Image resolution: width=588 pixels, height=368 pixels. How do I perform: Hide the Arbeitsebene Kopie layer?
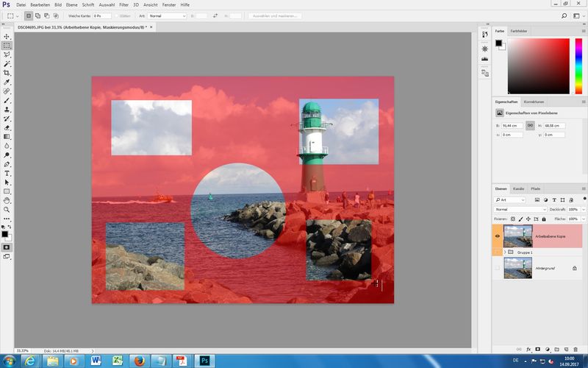[498, 236]
